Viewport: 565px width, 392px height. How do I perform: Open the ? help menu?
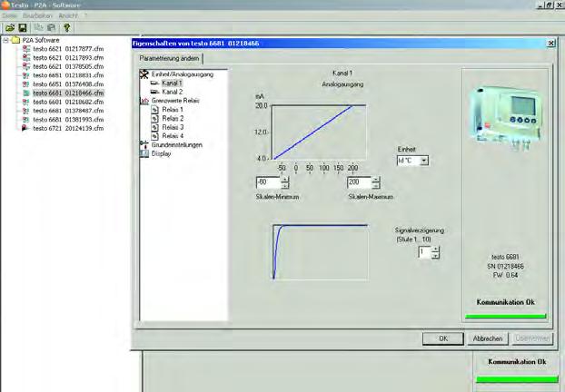(x=85, y=15)
